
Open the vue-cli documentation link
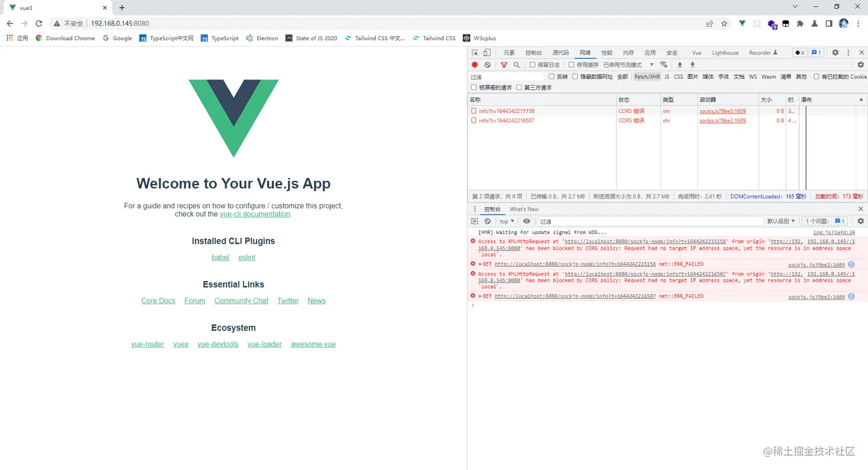tap(254, 213)
